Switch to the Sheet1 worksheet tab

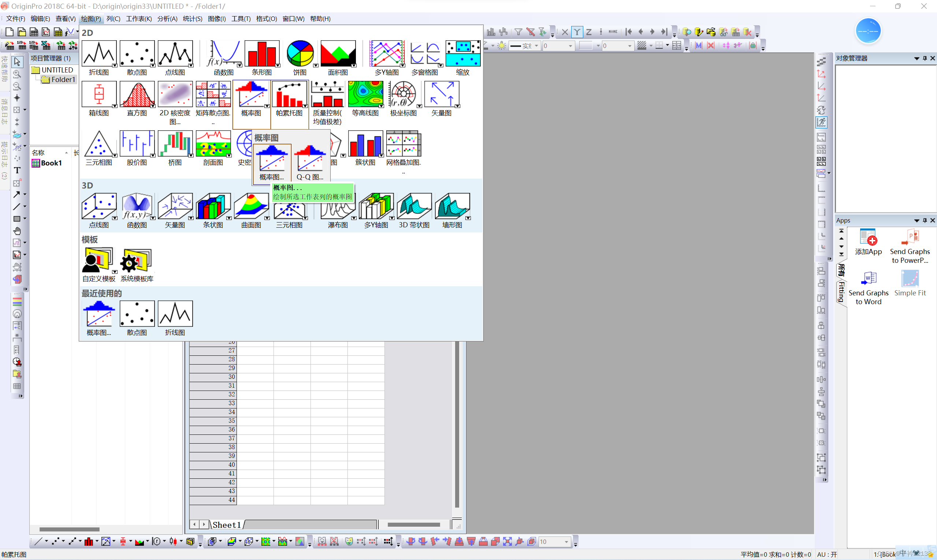point(227,524)
